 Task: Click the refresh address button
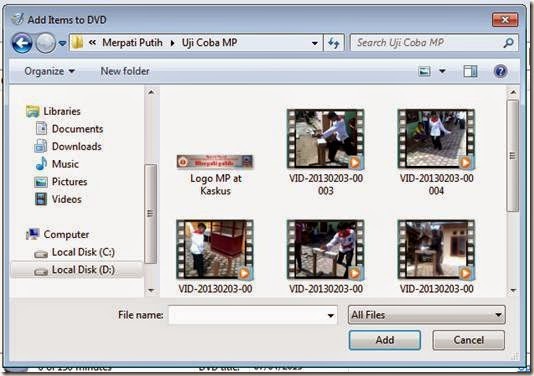333,43
